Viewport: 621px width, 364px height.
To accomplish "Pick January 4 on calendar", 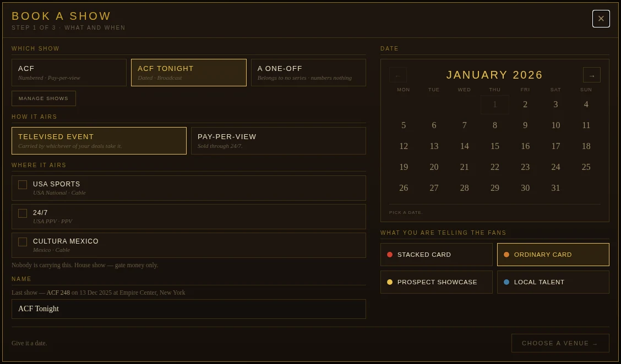I will (586, 104).
